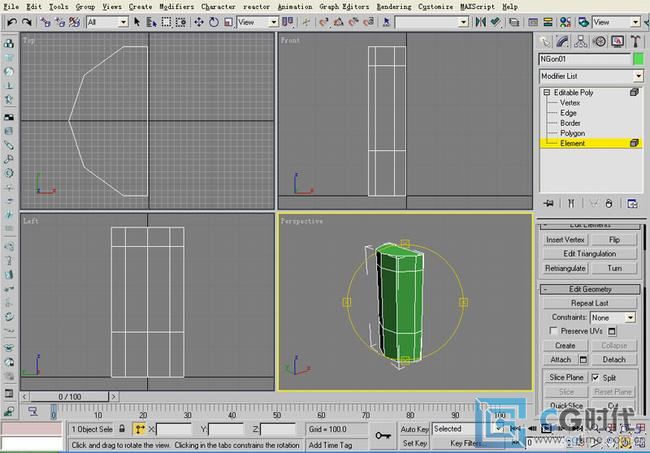650x453 pixels.
Task: Open Schematic View from toolbar
Action: click(x=548, y=22)
